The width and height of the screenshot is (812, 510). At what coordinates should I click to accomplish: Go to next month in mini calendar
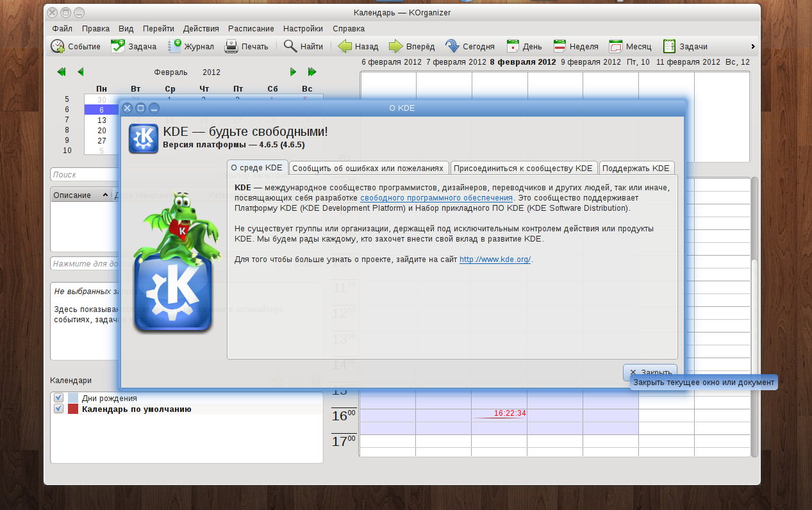pyautogui.click(x=293, y=72)
